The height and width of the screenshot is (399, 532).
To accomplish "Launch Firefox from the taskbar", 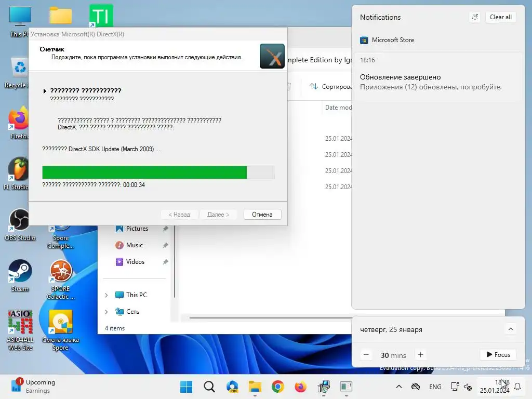I will pos(301,387).
